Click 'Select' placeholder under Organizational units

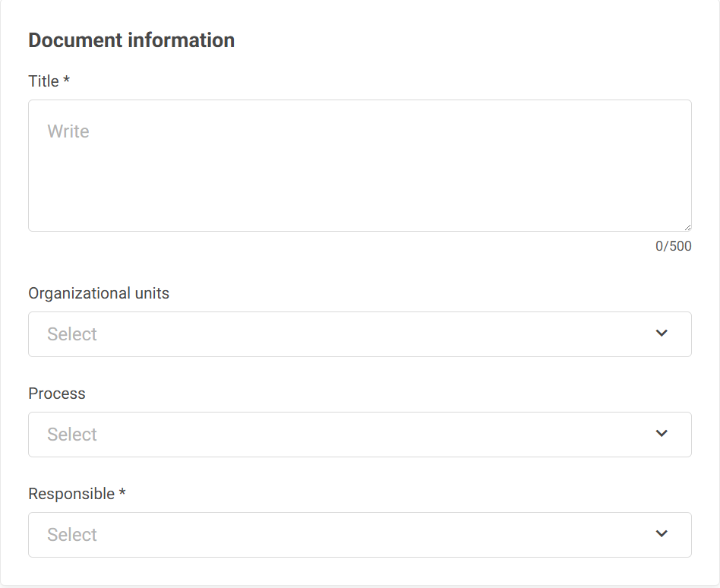pos(72,334)
